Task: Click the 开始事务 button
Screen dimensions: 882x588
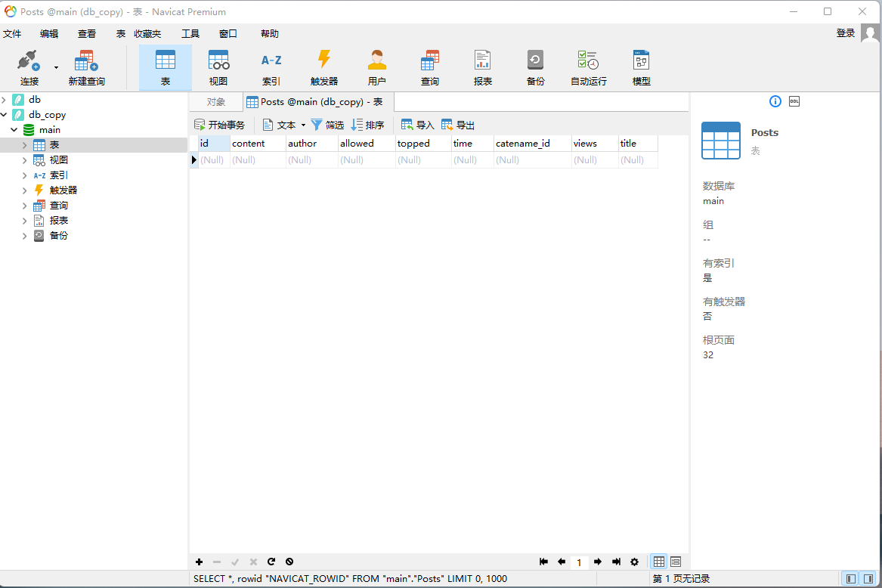Action: tap(220, 125)
